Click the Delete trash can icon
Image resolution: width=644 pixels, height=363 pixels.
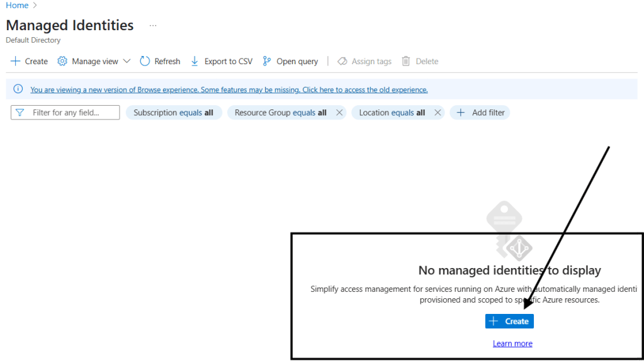coord(406,61)
